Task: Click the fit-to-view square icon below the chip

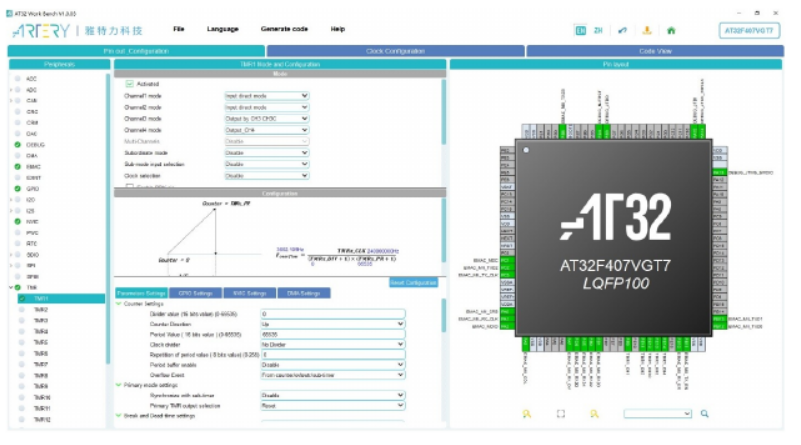Action: click(x=561, y=414)
